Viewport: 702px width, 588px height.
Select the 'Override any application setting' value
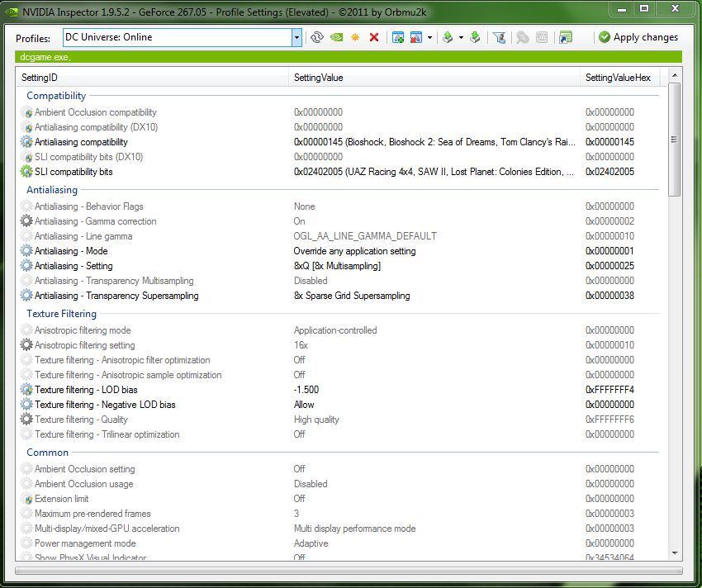[x=354, y=251]
